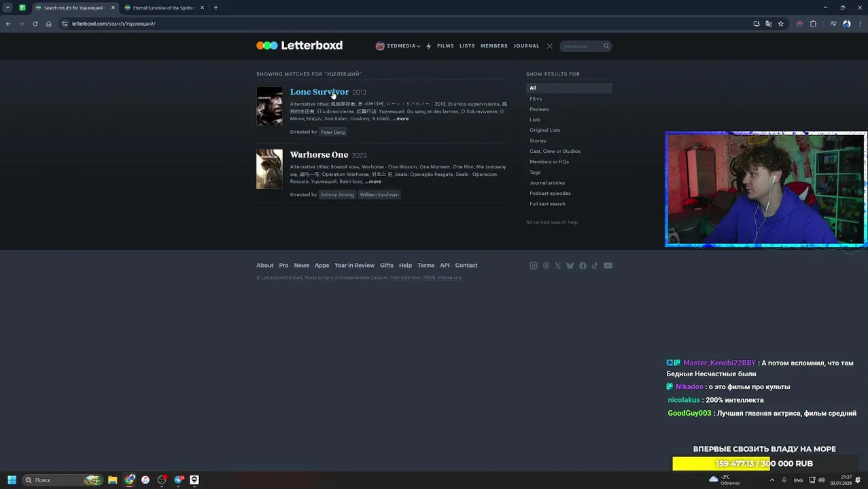Open the API footer link
868x489 pixels.
(x=445, y=265)
